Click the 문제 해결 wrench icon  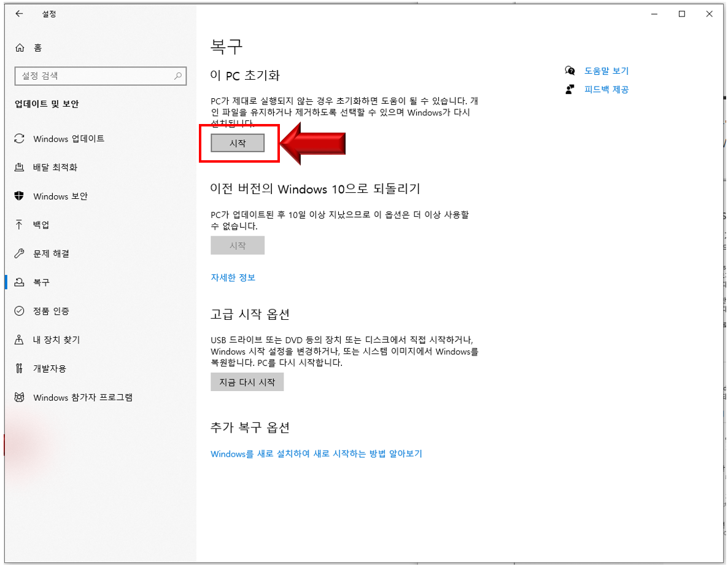[x=19, y=254]
